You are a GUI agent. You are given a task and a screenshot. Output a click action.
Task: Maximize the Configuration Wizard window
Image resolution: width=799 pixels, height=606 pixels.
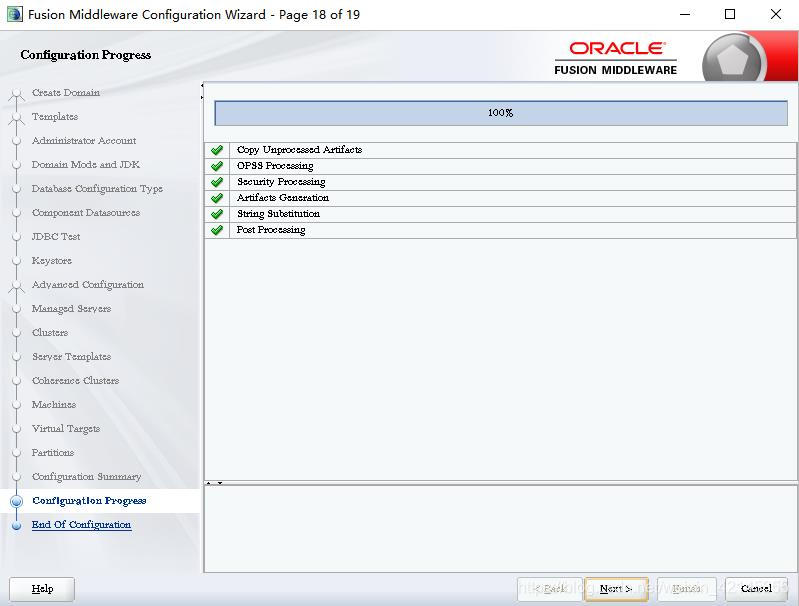pos(730,14)
